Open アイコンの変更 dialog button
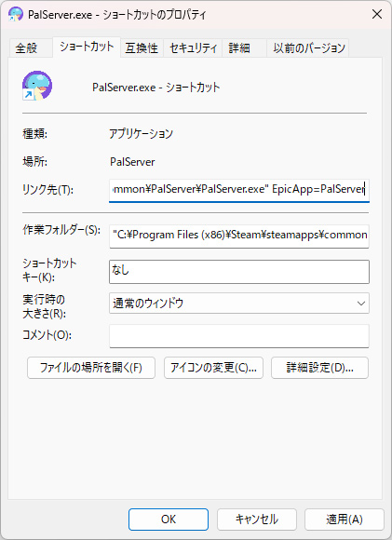Screen dimensions: 392x540 (x=213, y=368)
